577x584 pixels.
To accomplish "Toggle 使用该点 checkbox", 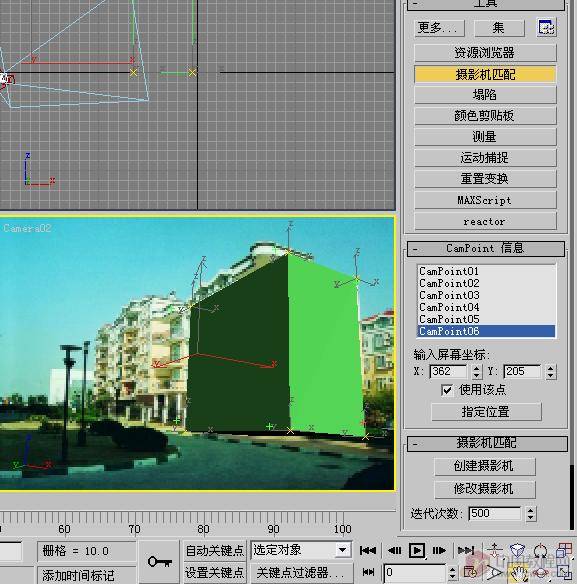I will tap(446, 390).
